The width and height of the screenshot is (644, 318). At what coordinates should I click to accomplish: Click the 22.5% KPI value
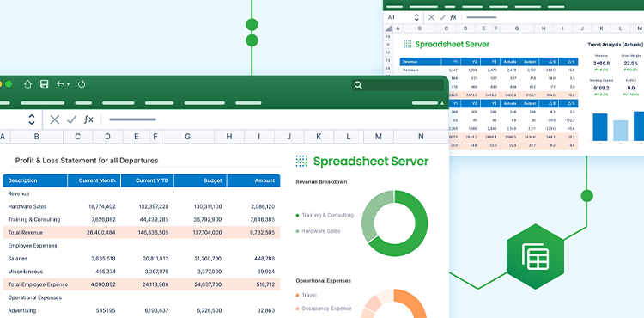pyautogui.click(x=631, y=64)
